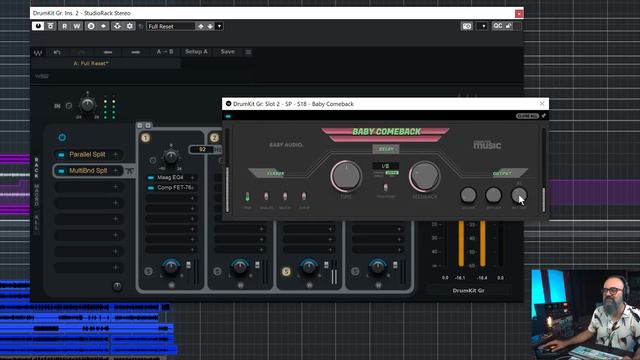Toggle the blue rack power button
Screen dimensions: 640x360
62,138
